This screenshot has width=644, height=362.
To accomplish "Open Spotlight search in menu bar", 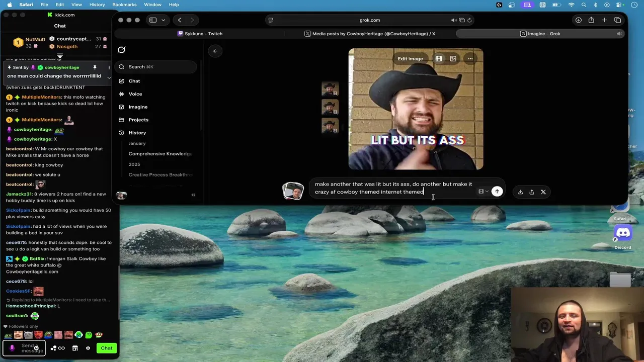I will coord(584,5).
